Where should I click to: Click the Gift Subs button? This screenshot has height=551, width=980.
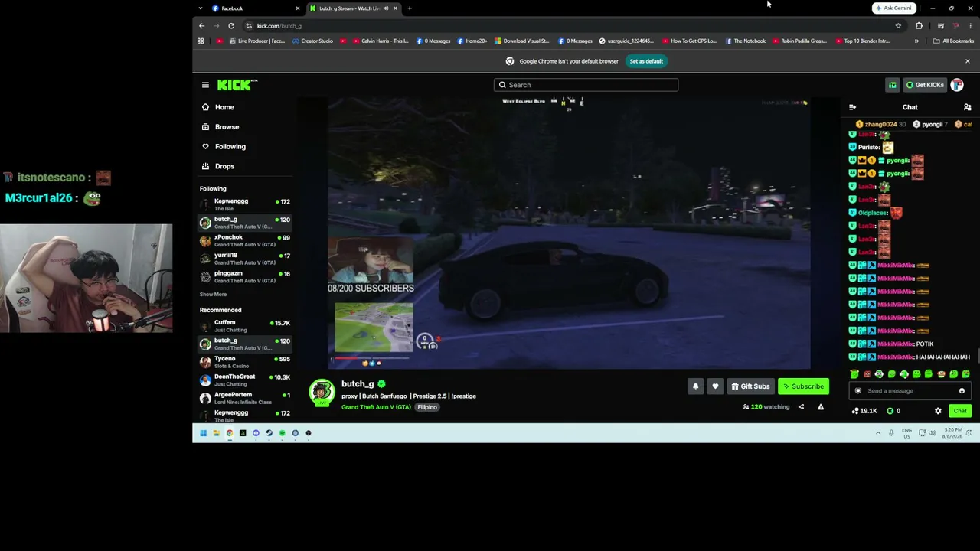pyautogui.click(x=750, y=386)
